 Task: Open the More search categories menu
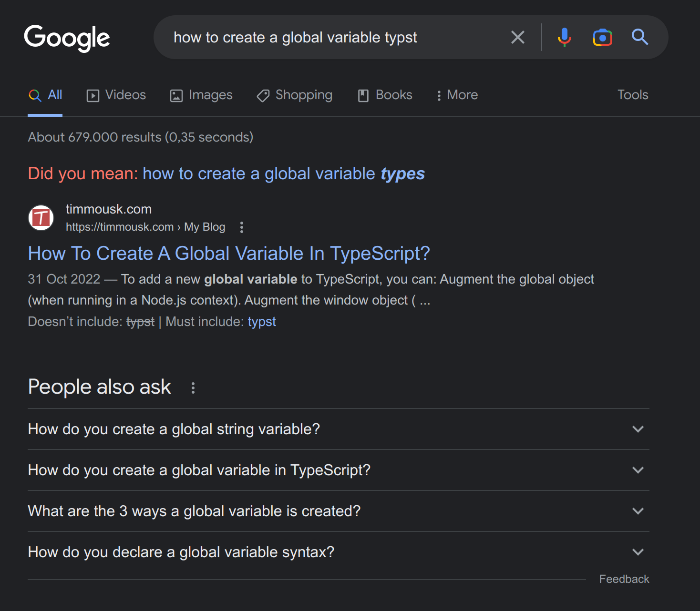(456, 95)
